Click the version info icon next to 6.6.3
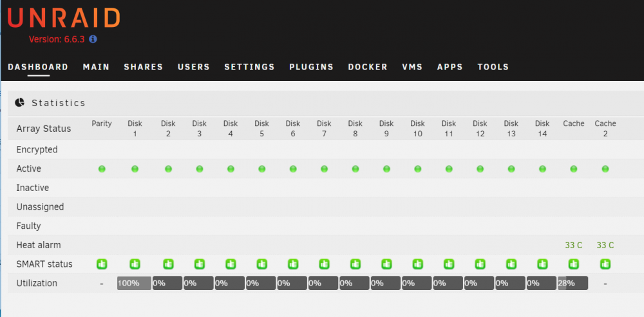The width and height of the screenshot is (644, 317). (x=93, y=39)
